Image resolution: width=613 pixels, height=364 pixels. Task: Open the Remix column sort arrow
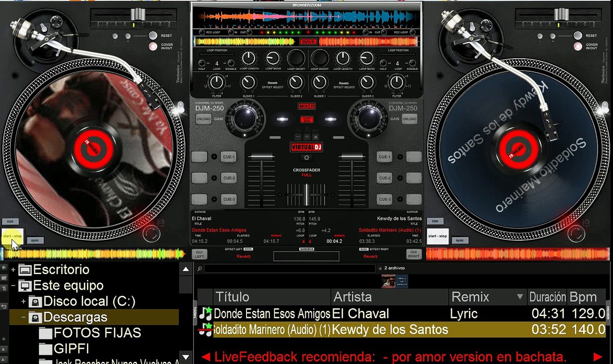point(520,297)
